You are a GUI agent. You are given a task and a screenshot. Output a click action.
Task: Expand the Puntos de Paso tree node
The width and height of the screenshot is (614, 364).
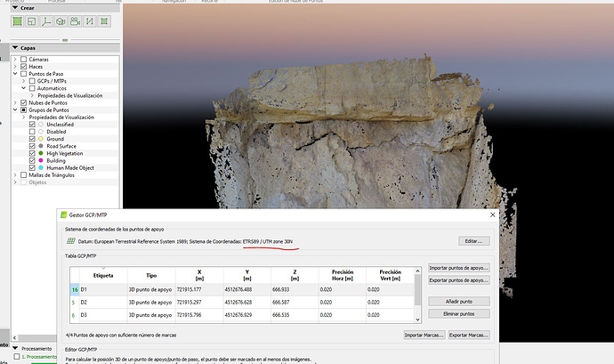(x=16, y=74)
